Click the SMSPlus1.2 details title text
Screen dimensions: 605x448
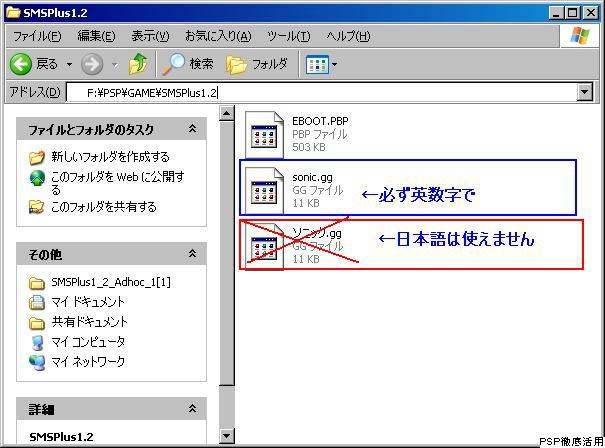tap(61, 437)
